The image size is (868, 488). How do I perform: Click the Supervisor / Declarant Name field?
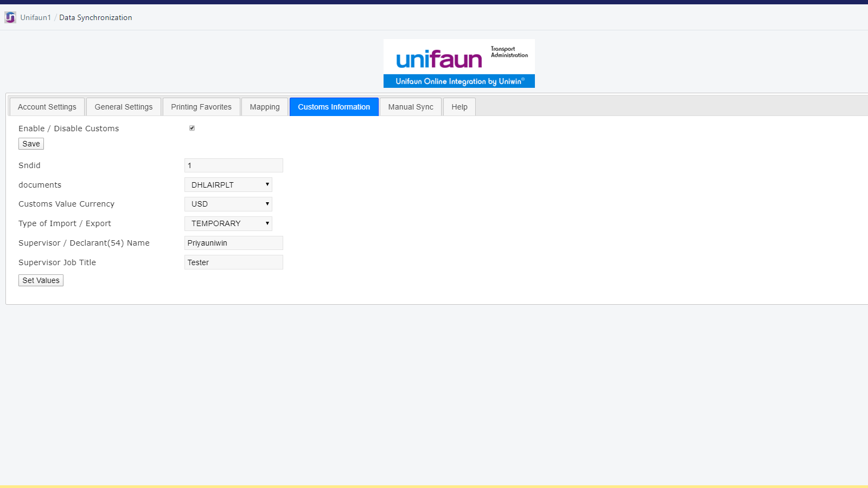(x=234, y=243)
